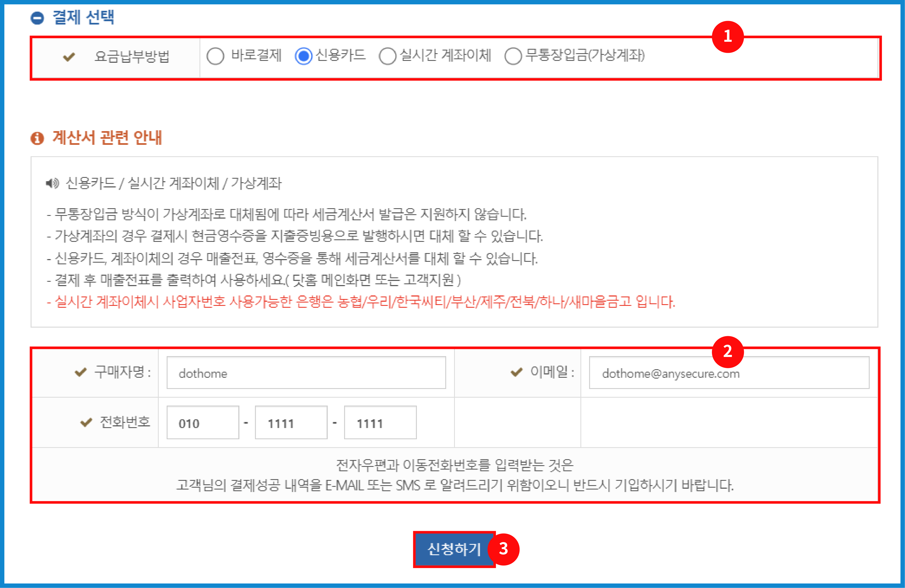Click the orange info icon near 계산서 관련 안내
The height and width of the screenshot is (588, 905).
click(x=37, y=138)
